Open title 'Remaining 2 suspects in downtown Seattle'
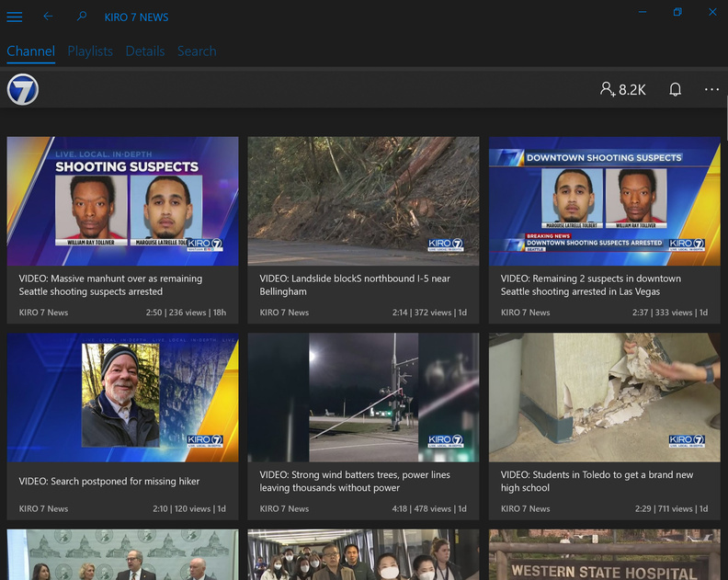Image resolution: width=728 pixels, height=580 pixels. click(x=590, y=285)
